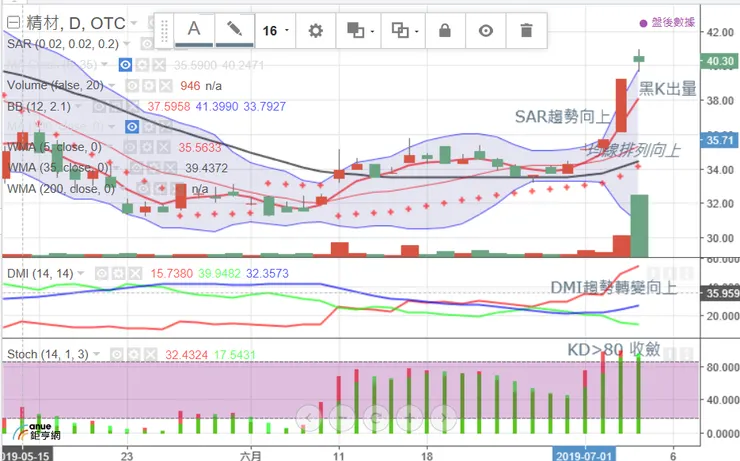
Task: Toggle drawing visibility eye in floating toolbar
Action: tap(486, 31)
